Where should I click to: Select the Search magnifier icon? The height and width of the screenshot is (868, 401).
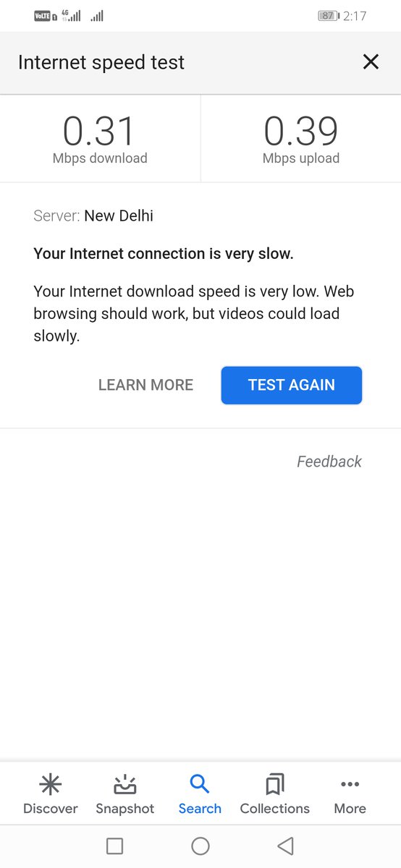pyautogui.click(x=200, y=784)
